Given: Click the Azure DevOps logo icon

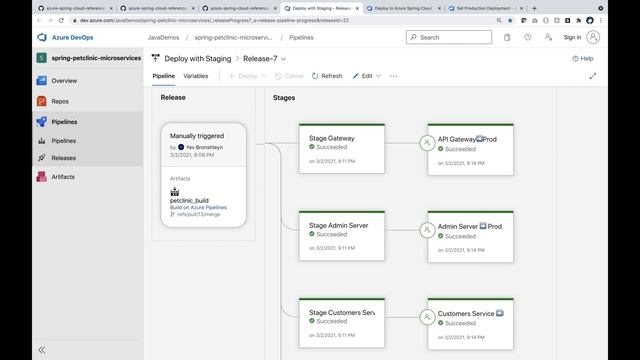Looking at the screenshot, I should point(42,37).
